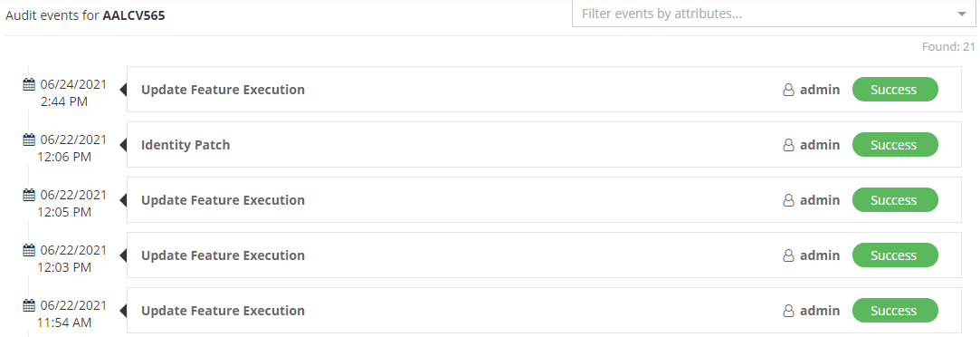Click user icon in the 11:54 AM event row
The image size is (980, 337).
(789, 311)
